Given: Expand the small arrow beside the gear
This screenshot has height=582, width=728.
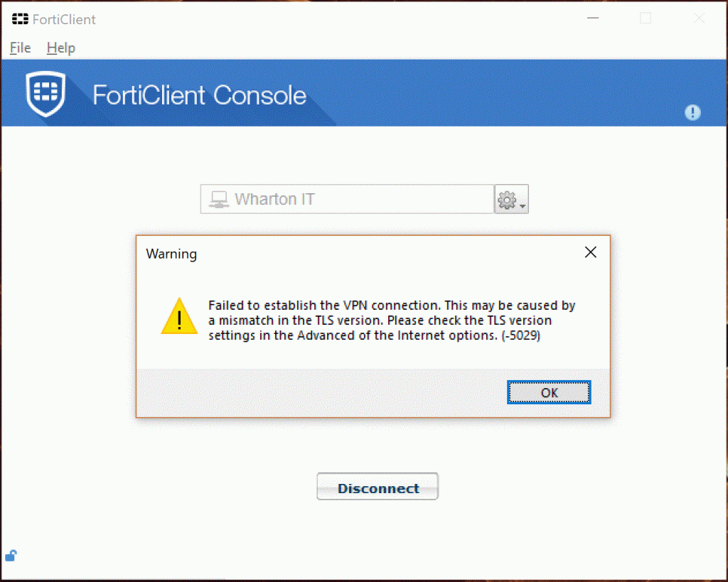Looking at the screenshot, I should point(523,206).
